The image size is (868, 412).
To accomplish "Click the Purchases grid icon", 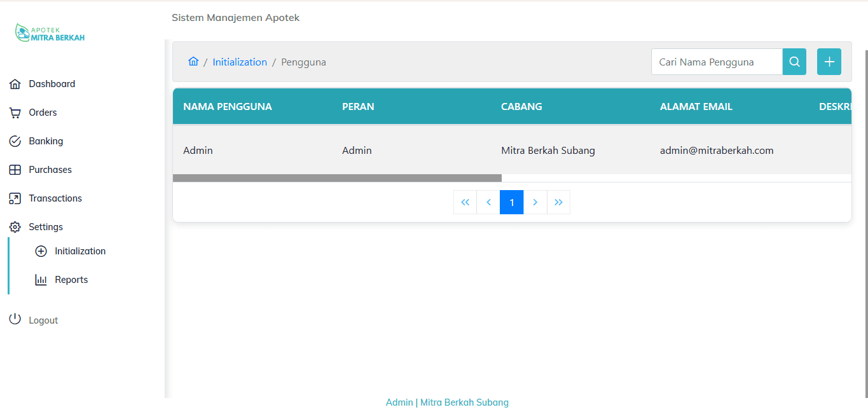I will [15, 170].
